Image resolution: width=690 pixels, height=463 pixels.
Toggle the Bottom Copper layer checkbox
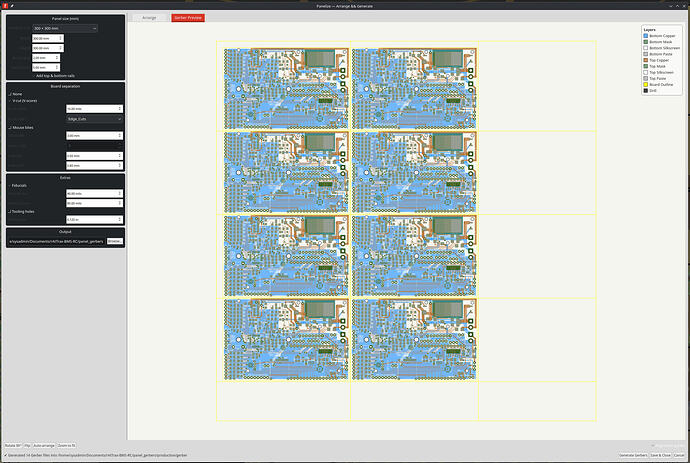(646, 36)
